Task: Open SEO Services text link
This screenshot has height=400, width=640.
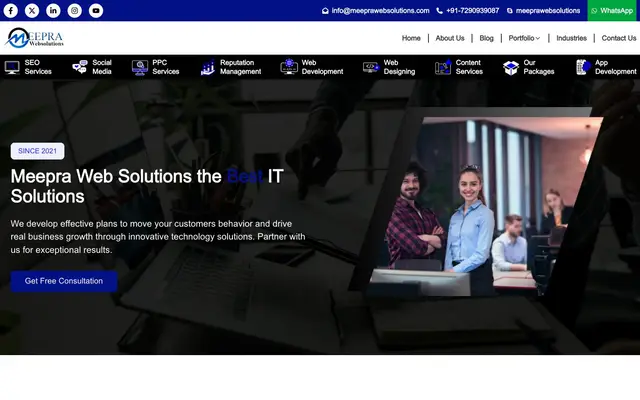Action: pyautogui.click(x=38, y=67)
